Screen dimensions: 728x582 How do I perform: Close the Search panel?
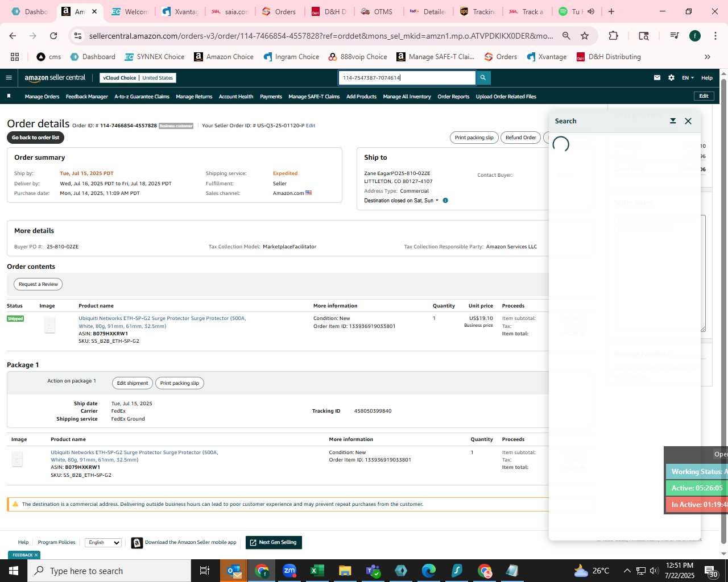pyautogui.click(x=688, y=121)
